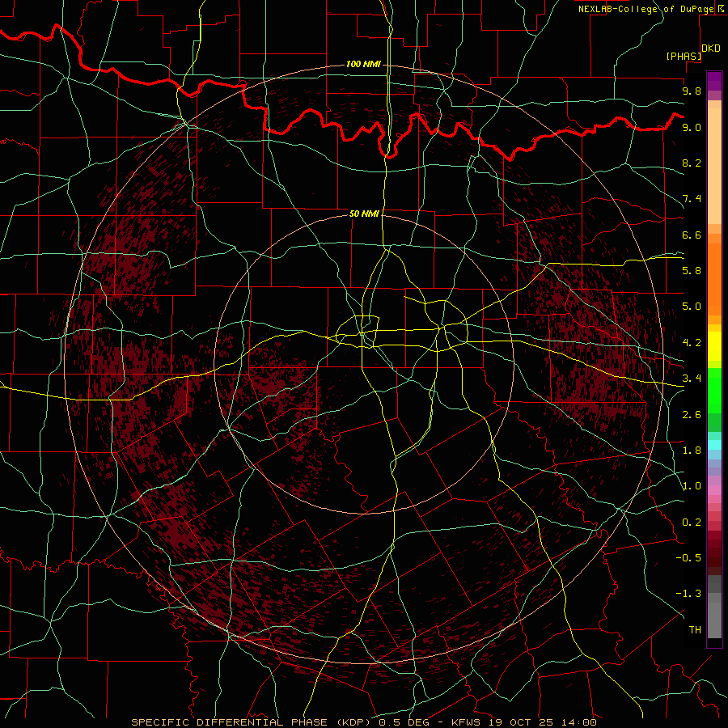The width and height of the screenshot is (728, 728).
Task: Pick the purple band atop the color scale
Action: coord(714,81)
